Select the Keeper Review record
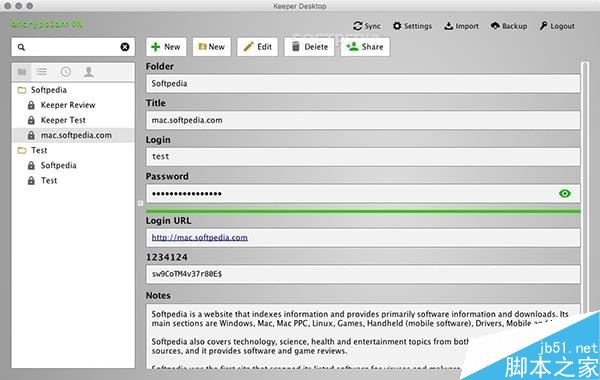 tap(73, 105)
